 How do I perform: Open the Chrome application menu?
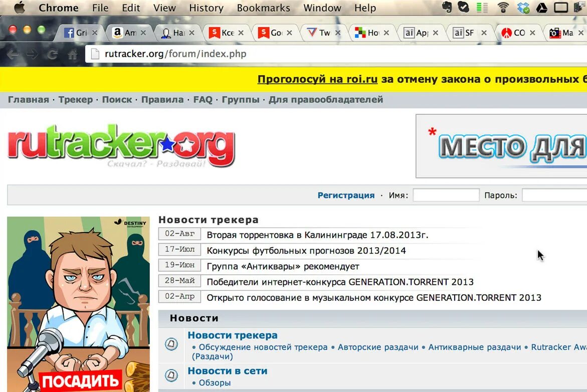pyautogui.click(x=59, y=8)
